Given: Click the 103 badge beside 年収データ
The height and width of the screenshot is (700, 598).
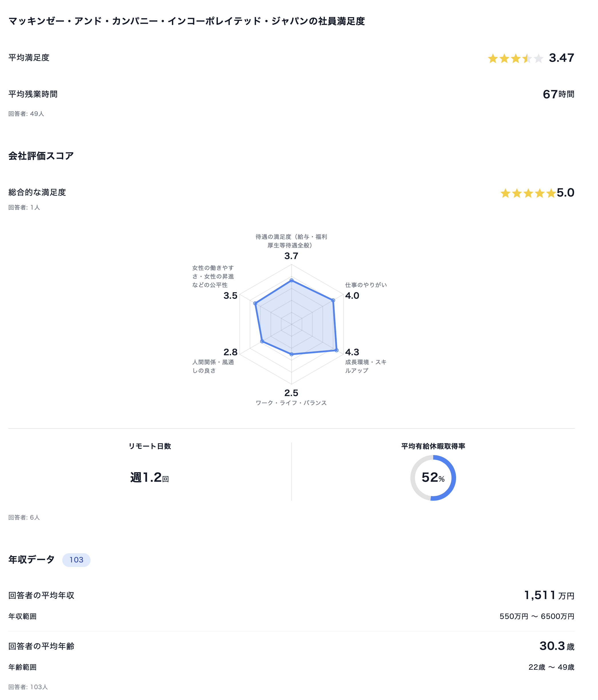Looking at the screenshot, I should 77,560.
